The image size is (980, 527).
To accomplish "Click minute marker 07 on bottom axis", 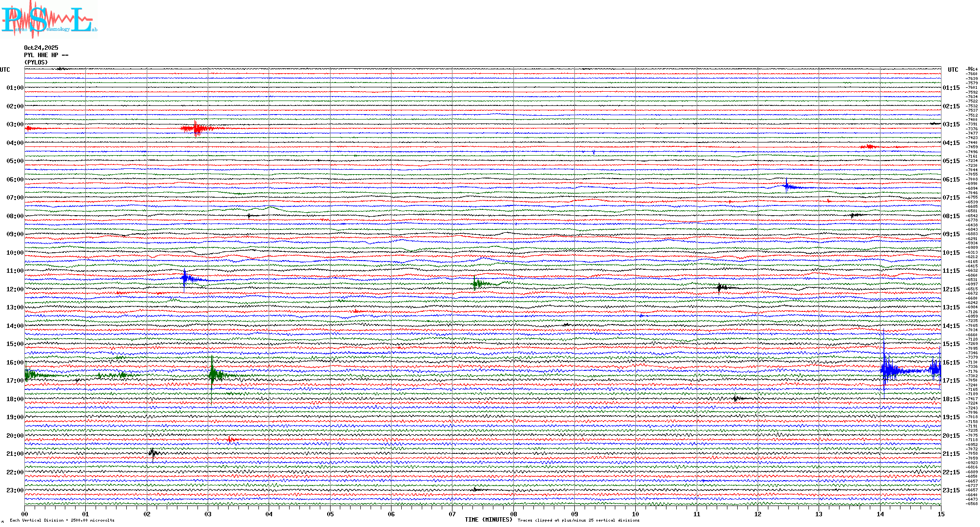I will [x=452, y=514].
